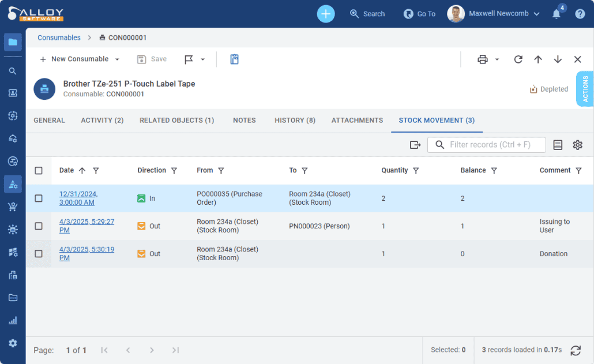Check the select-all checkbox in the grid header
Image resolution: width=594 pixels, height=364 pixels.
tap(39, 170)
